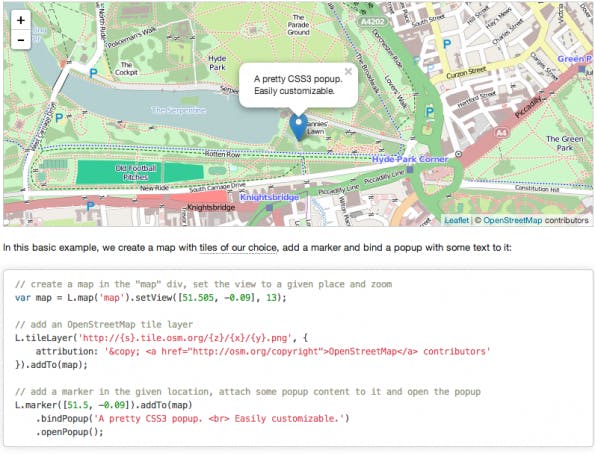Click parking icon inside Park Lane greenway
This screenshot has width=595, height=456.
(x=429, y=112)
